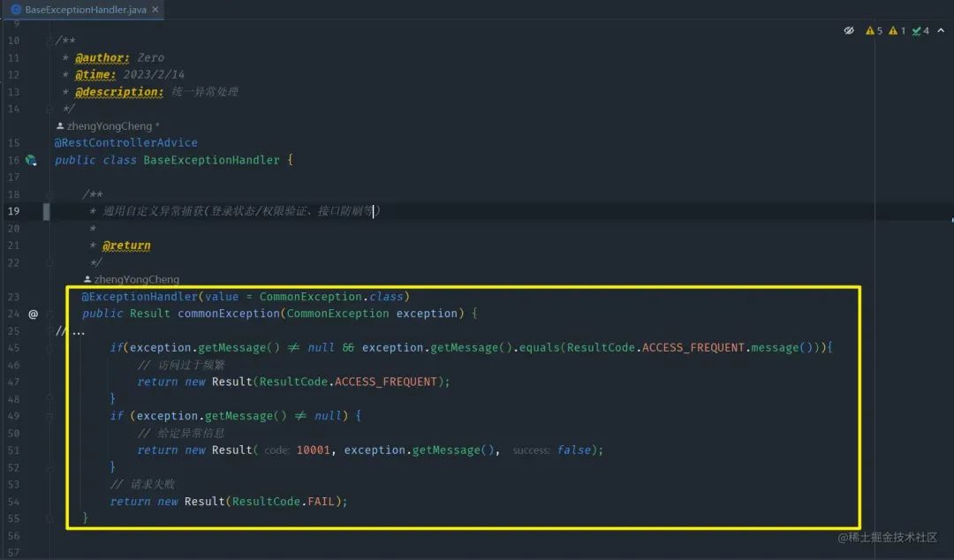This screenshot has height=560, width=954.
Task: Collapse inspection widget with up chevron
Action: point(941,30)
